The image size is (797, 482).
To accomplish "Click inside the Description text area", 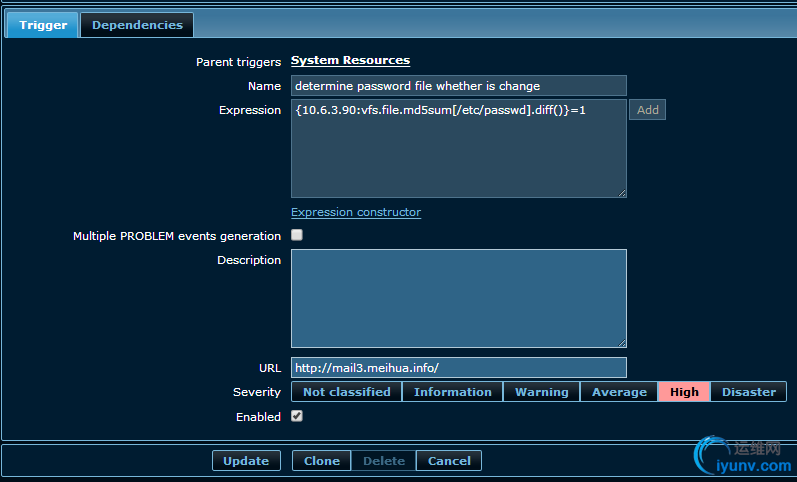I will click(458, 298).
